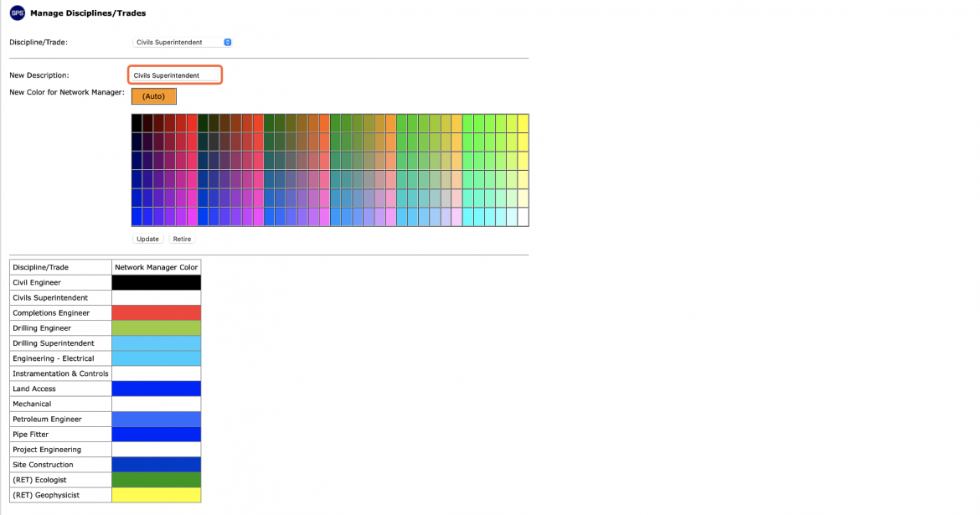This screenshot has height=515, width=980.
Task: Pick the white swatch in palette's bottom-right corner
Action: (524, 217)
